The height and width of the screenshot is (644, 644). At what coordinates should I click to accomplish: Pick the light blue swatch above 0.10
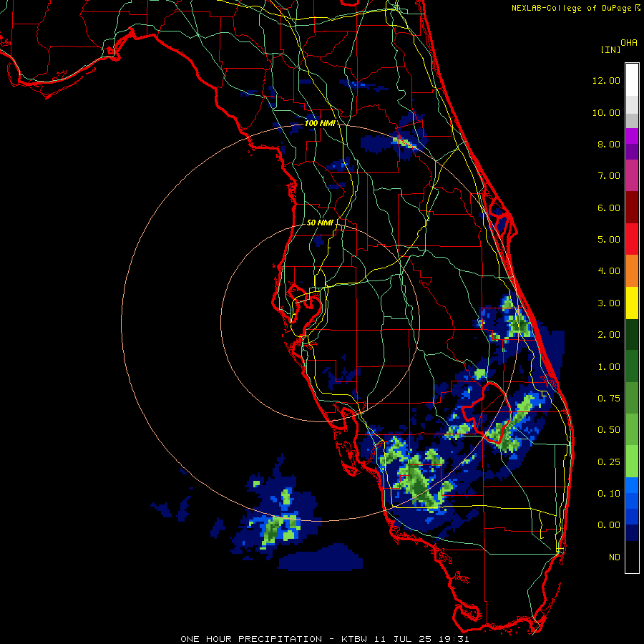632,485
